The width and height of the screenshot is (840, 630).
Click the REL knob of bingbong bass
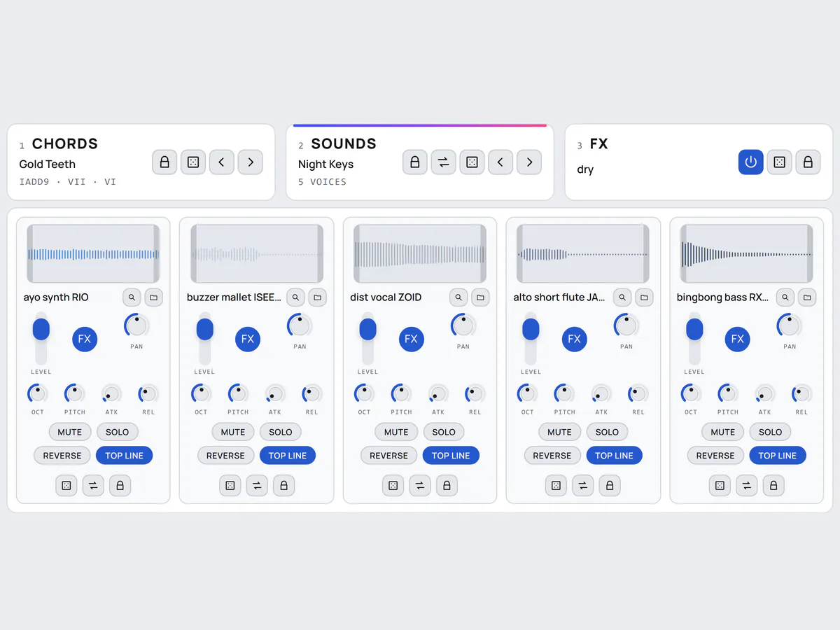coord(801,393)
